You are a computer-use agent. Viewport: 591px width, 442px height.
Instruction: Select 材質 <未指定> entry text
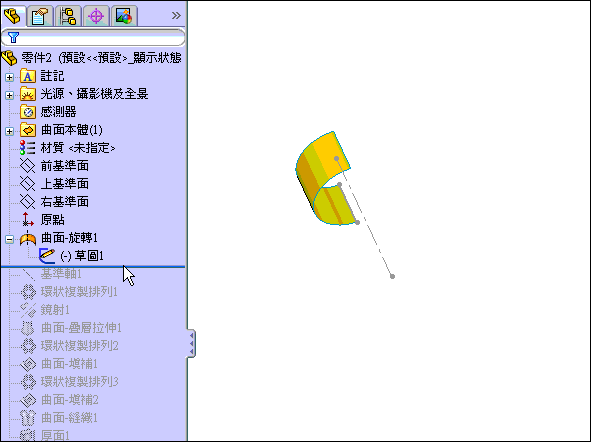coord(78,148)
